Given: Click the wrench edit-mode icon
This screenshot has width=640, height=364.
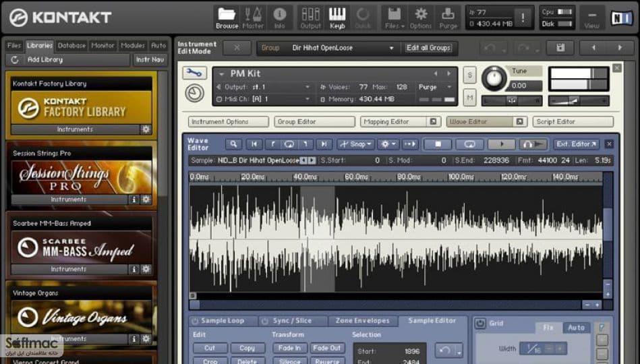Looking at the screenshot, I should 194,73.
